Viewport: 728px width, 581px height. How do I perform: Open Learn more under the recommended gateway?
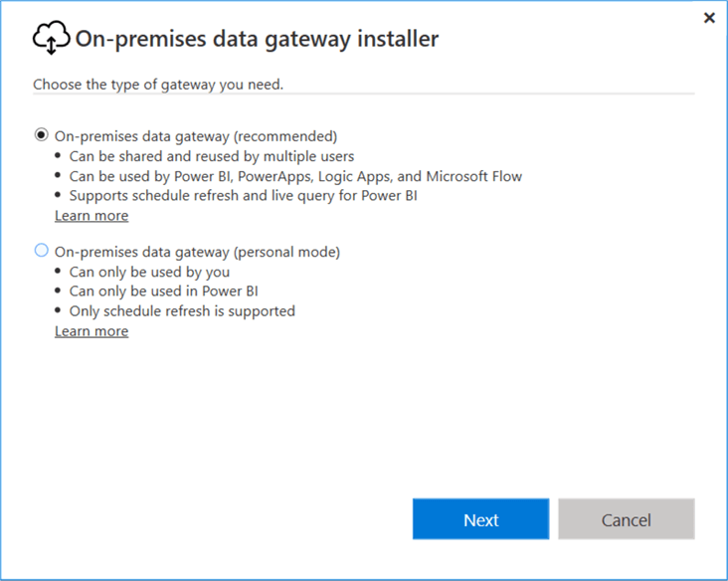(x=91, y=216)
